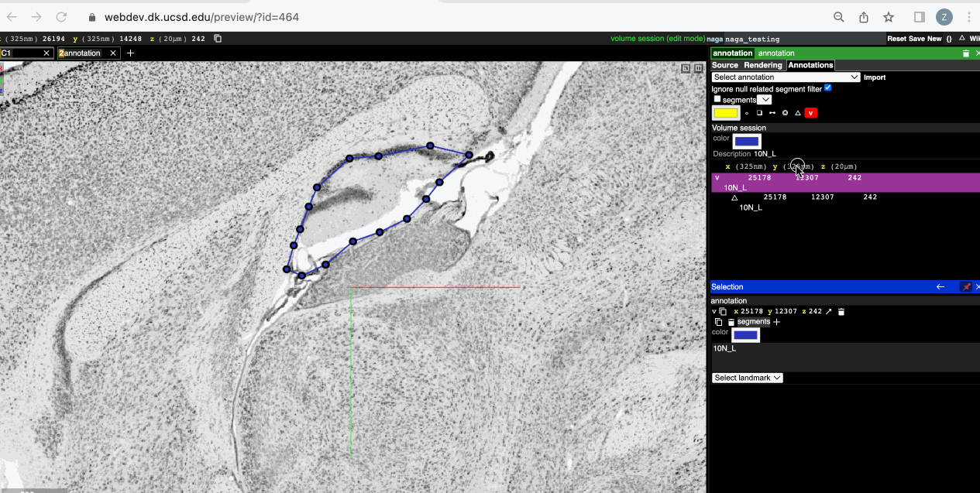This screenshot has width=980, height=493.
Task: Share page via browser share icon
Action: [864, 17]
